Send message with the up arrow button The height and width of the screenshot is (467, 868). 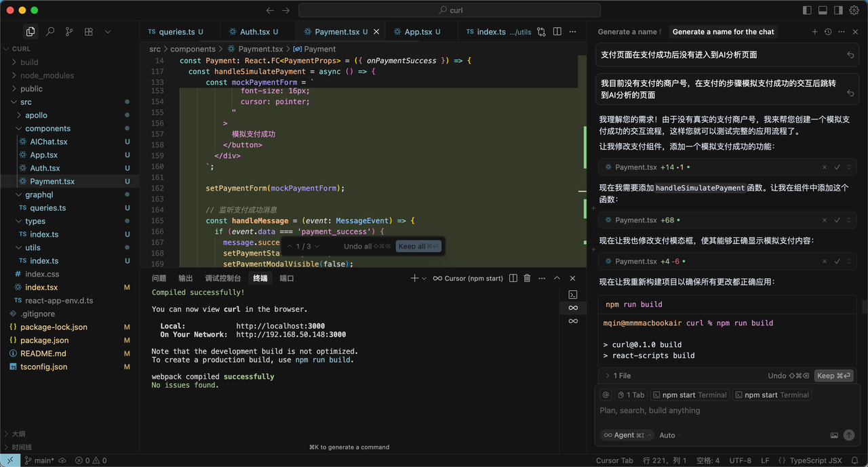click(x=849, y=435)
